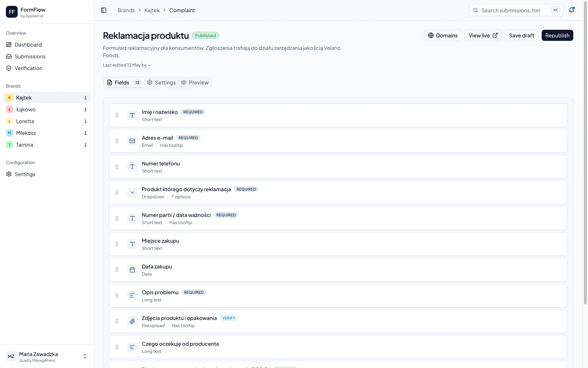
Task: Switch to the form Settings tab
Action: pos(161,82)
